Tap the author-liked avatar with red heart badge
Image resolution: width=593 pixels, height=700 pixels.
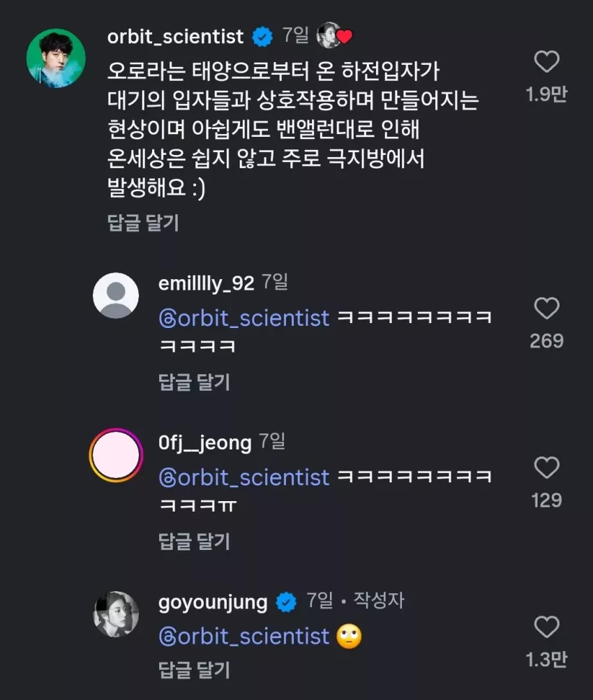[x=334, y=36]
